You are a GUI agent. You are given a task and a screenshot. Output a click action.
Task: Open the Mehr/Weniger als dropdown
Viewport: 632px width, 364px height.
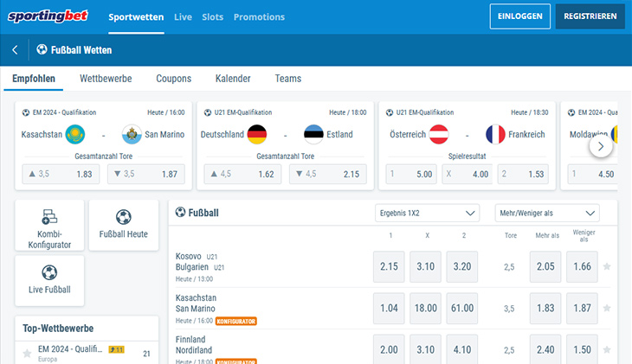point(547,213)
